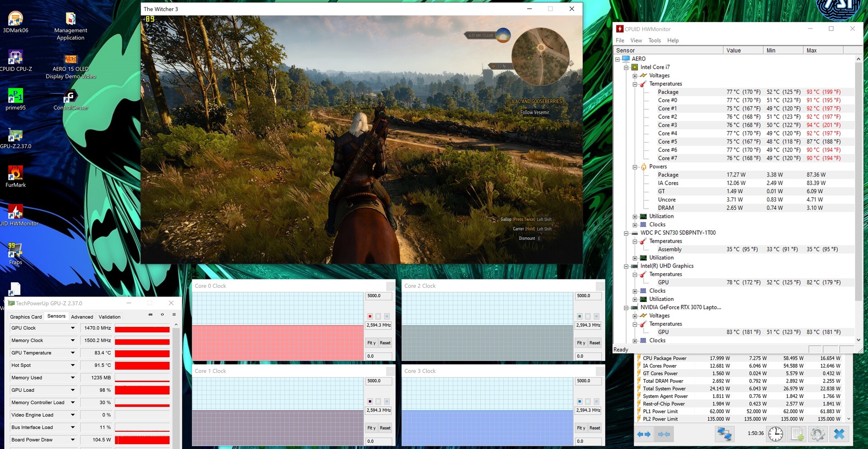Start FurMark from the desktop
Screen dimensions: 868x449
click(15, 177)
